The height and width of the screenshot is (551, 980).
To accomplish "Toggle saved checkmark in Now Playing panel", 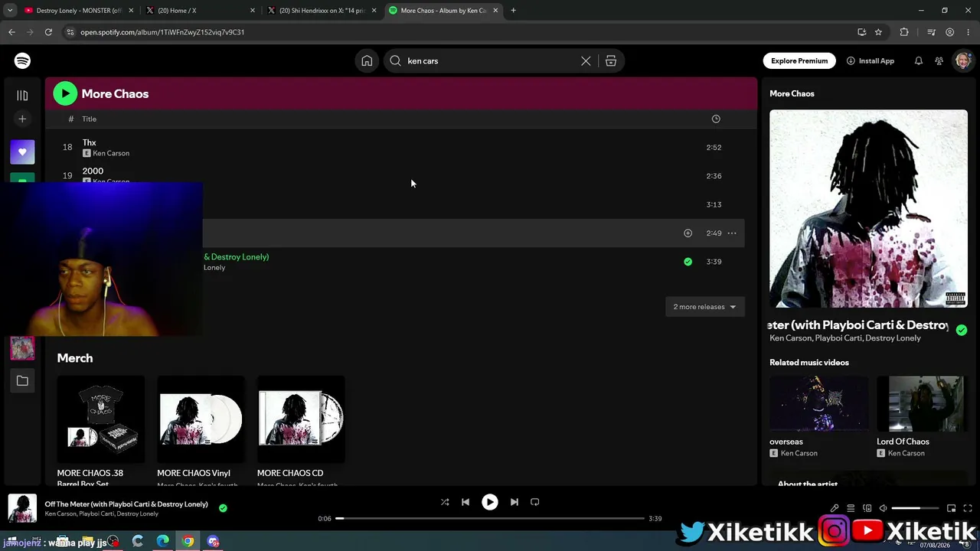I will 962,331.
